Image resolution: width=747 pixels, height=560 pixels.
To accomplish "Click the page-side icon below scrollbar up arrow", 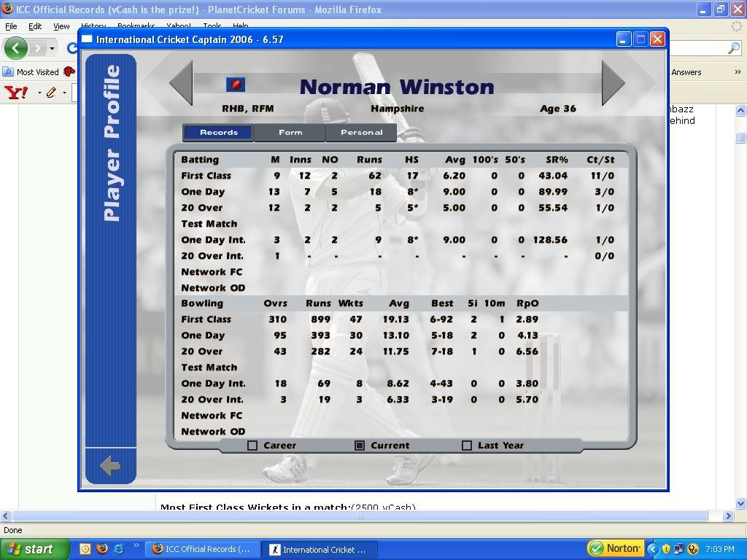I will point(740,138).
